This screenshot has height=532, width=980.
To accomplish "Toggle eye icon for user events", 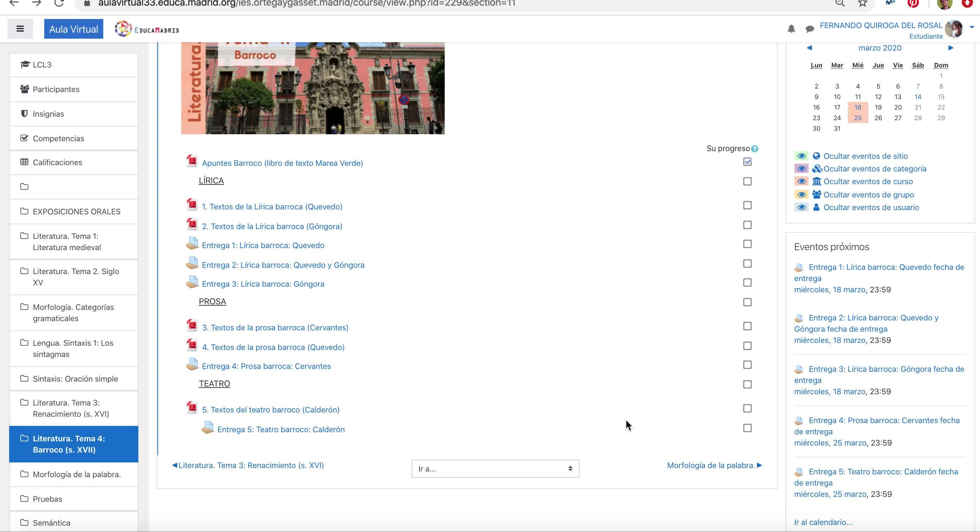I will tap(801, 207).
